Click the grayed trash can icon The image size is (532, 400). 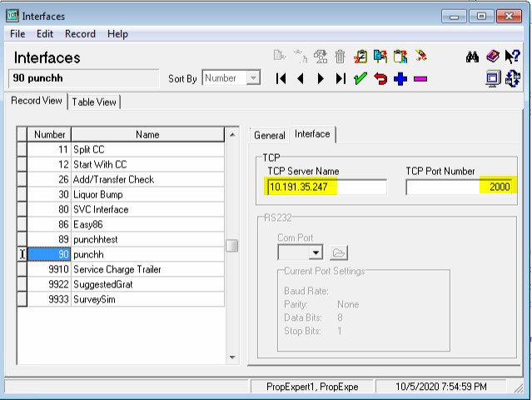[x=340, y=57]
